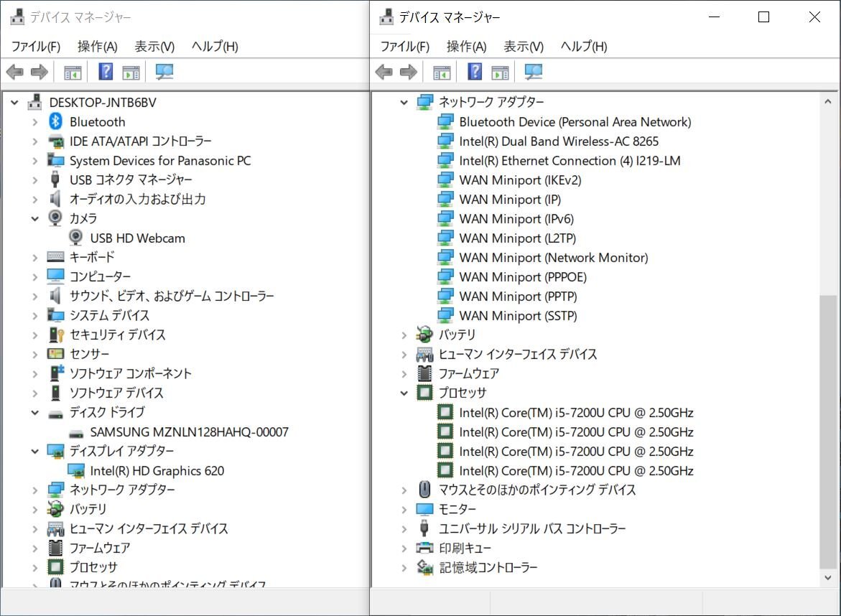Image resolution: width=841 pixels, height=616 pixels.
Task: Select USB コネクタ マネージャー item
Action: [131, 179]
